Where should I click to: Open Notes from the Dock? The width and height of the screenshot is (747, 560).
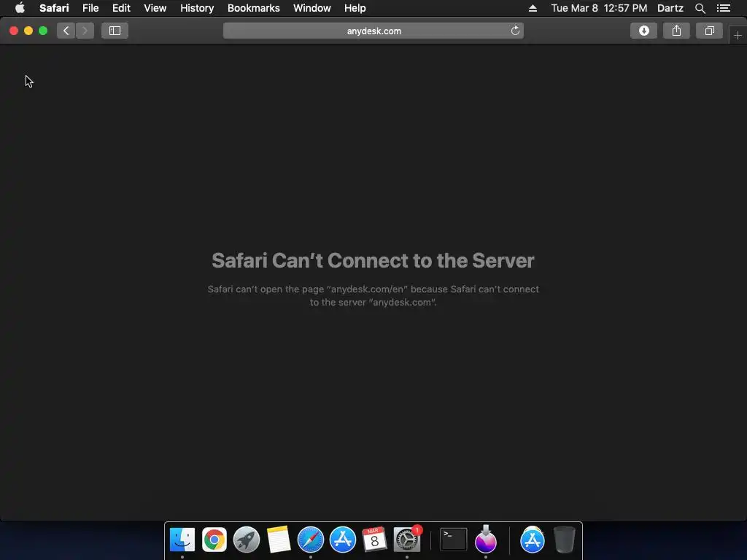coord(278,540)
